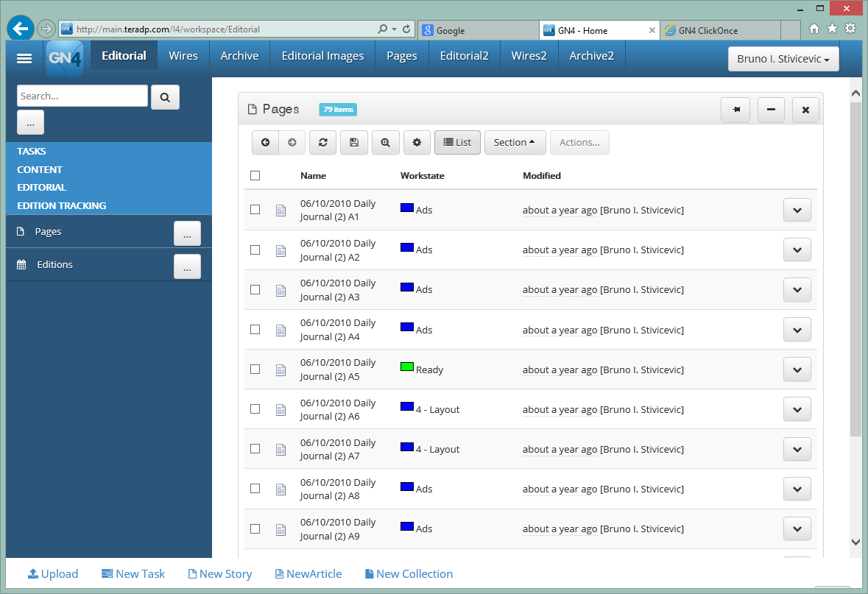Click page icon for Daily Journal A1
The height and width of the screenshot is (594, 868).
tap(281, 211)
